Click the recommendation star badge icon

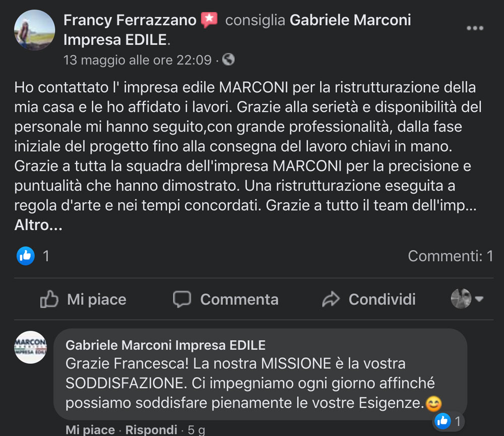209,20
